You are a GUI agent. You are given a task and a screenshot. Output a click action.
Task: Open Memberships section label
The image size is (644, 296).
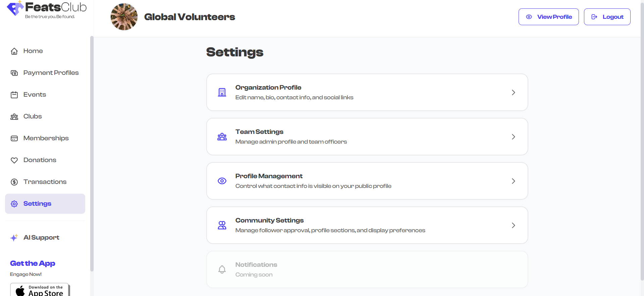coord(46,138)
